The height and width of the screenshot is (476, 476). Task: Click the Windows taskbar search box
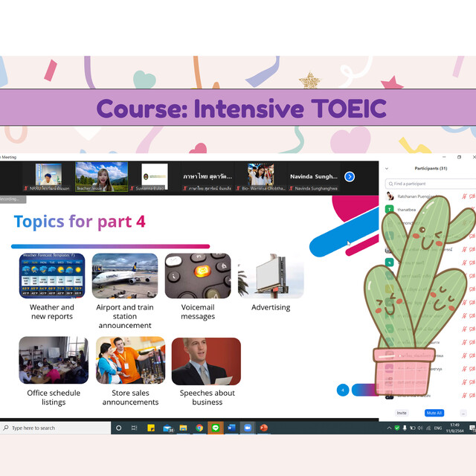[x=56, y=428]
